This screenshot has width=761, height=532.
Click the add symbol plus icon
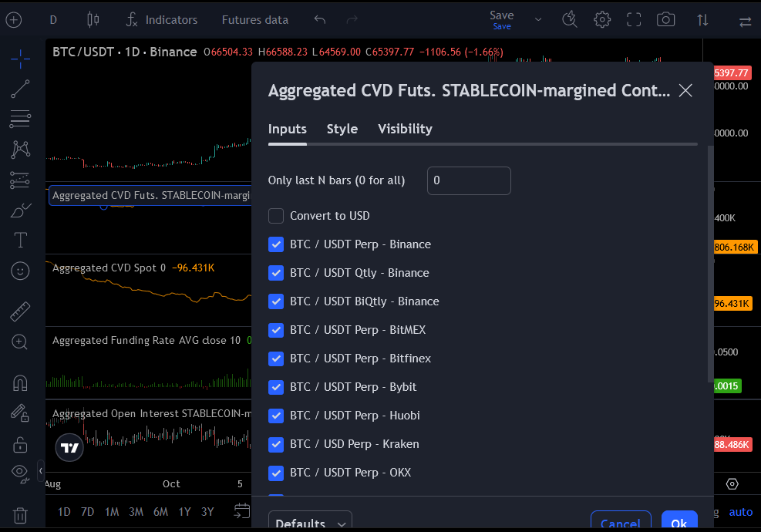click(x=14, y=20)
